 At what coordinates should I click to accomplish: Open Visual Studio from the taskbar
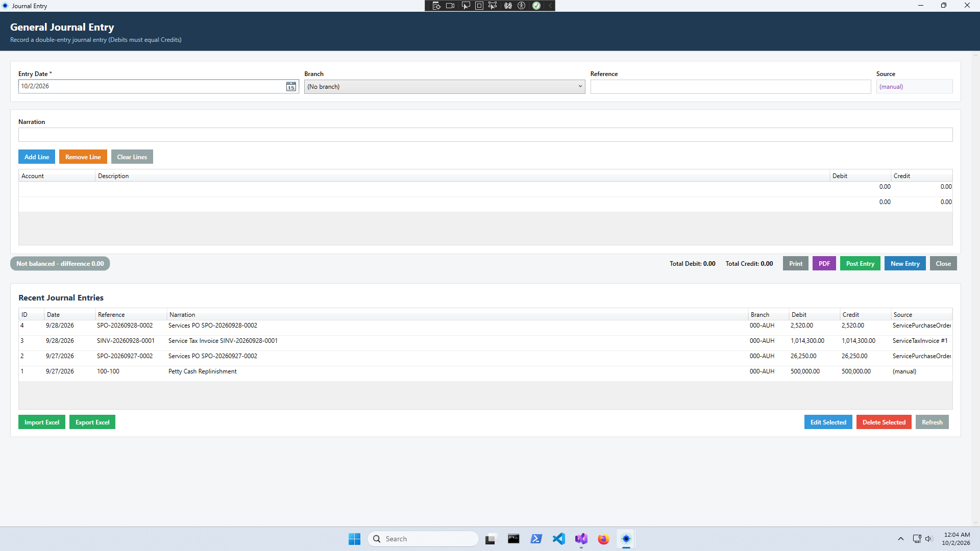click(x=581, y=539)
